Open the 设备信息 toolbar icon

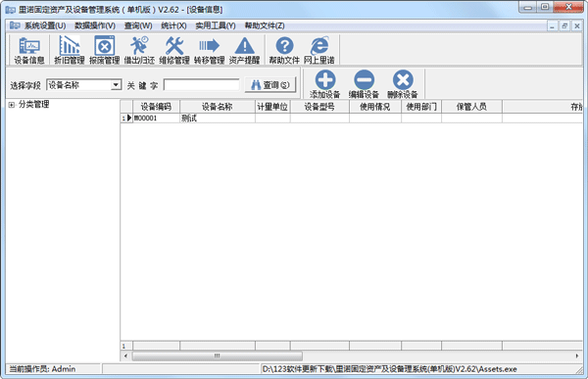click(x=29, y=50)
